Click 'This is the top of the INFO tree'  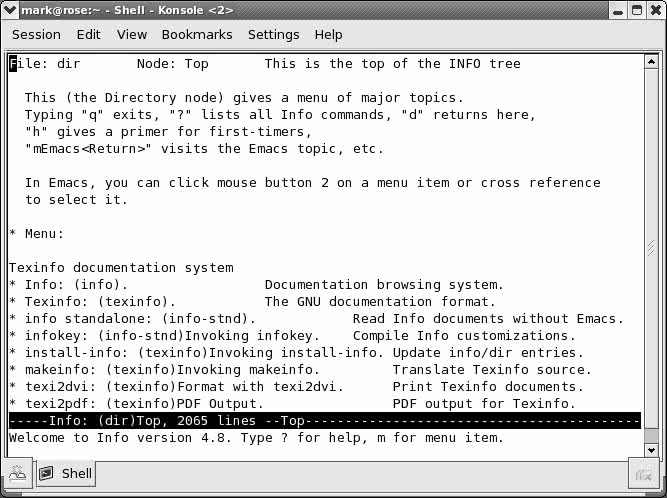[393, 64]
